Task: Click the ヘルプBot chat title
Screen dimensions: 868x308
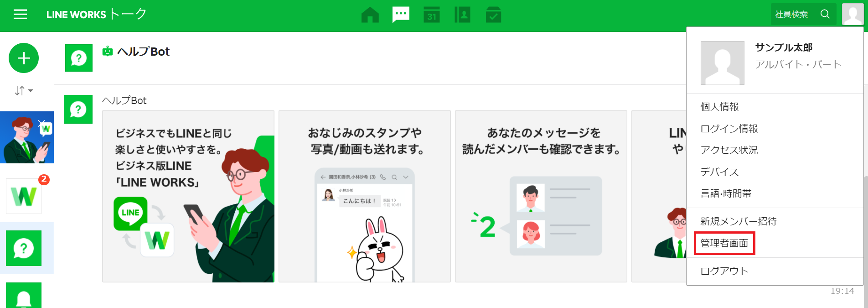Action: click(143, 52)
